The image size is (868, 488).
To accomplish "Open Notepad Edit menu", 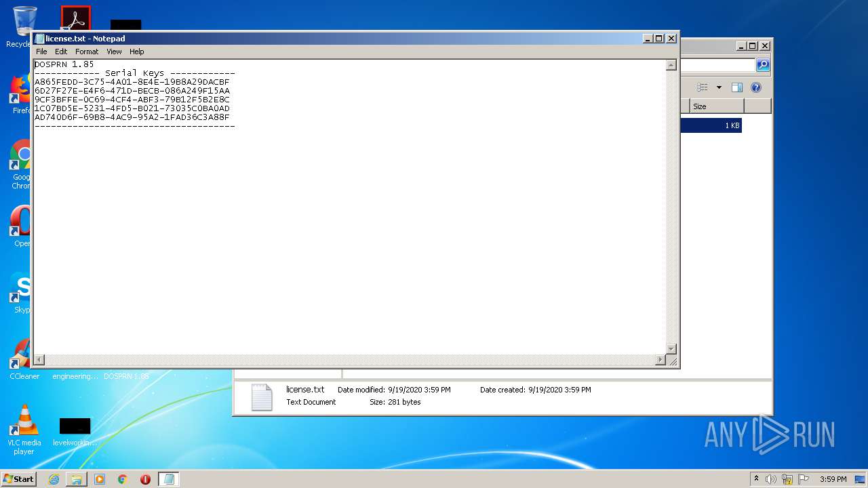I will 61,52.
